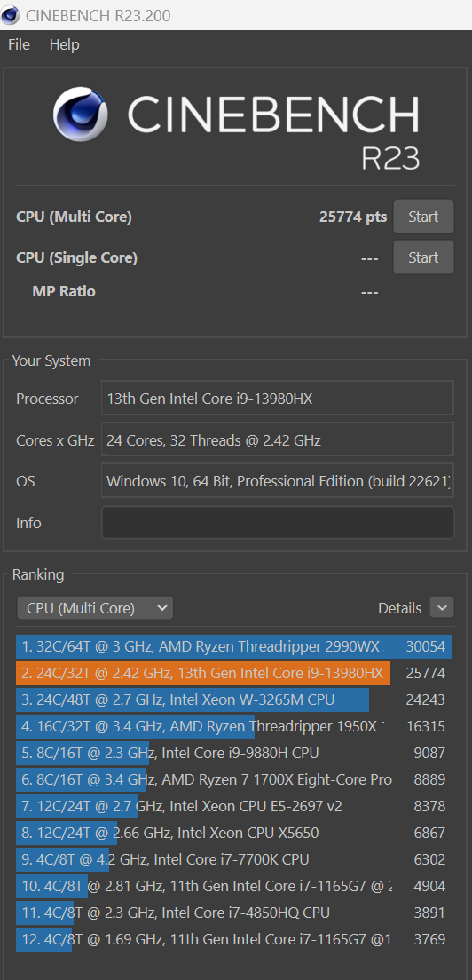Open the CPU (Multi Core) ranking dropdown
Screen dimensions: 472x980
tap(95, 607)
